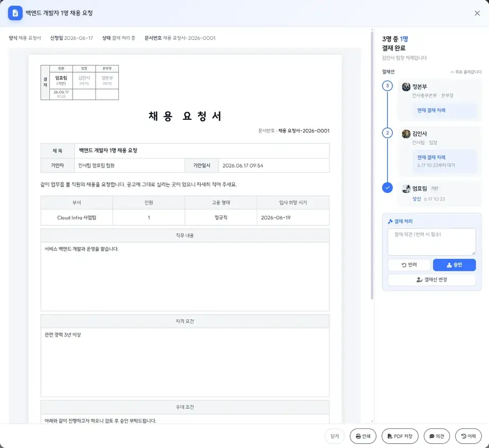
Task: Click completed checkmark step for 엄효림
Action: click(x=387, y=188)
